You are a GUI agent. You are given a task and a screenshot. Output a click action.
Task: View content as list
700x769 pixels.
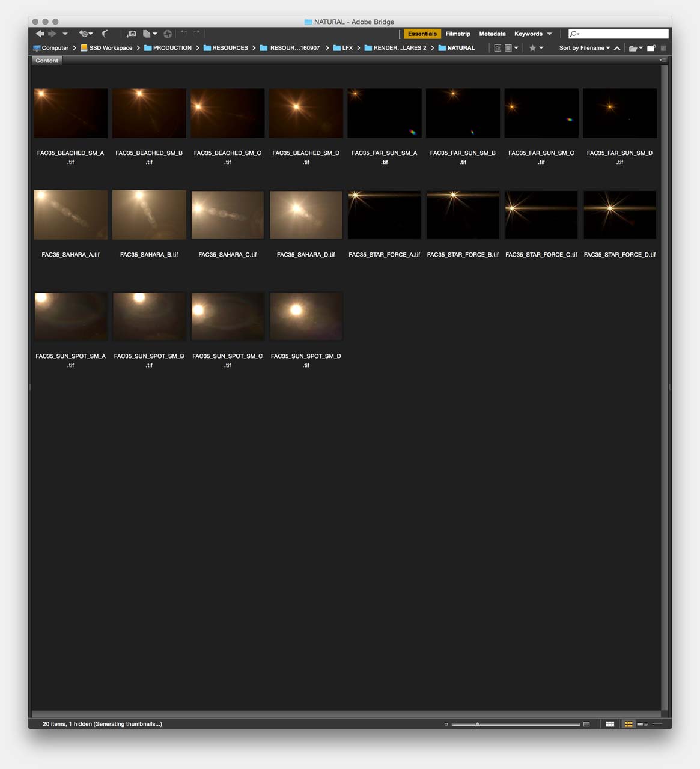657,724
